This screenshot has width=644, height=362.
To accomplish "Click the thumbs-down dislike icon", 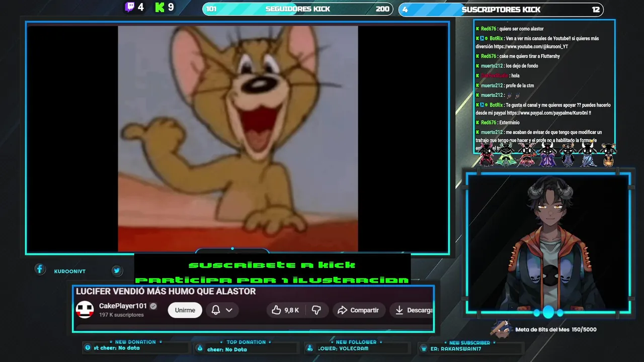I will (316, 310).
